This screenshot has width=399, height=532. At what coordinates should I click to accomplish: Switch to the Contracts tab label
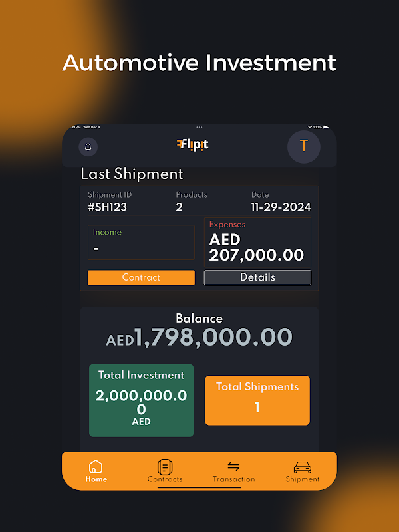pyautogui.click(x=165, y=479)
